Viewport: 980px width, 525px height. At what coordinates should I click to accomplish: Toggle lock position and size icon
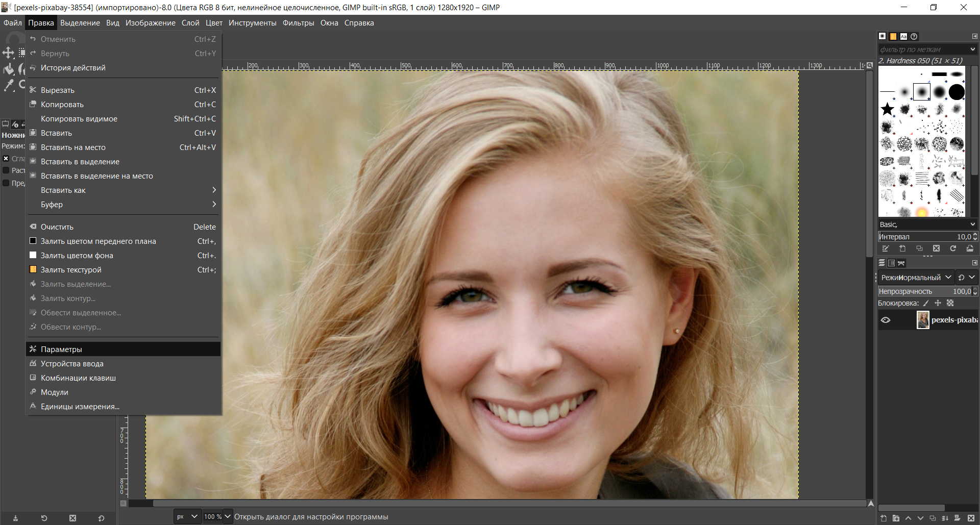[938, 303]
